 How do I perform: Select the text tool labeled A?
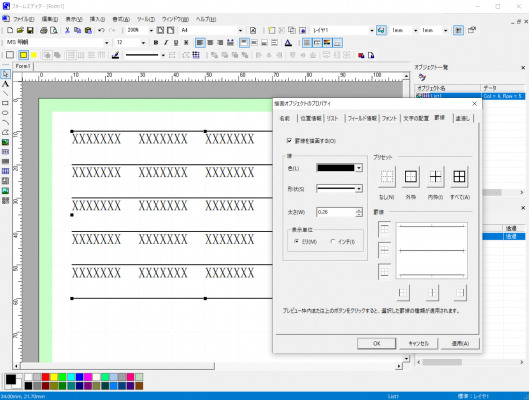tap(5, 84)
